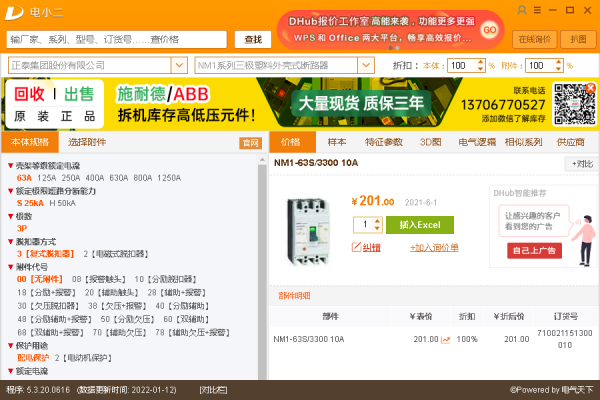Collapse 壳架等级额定电流 section
This screenshot has width=600, height=400.
(x=11, y=166)
